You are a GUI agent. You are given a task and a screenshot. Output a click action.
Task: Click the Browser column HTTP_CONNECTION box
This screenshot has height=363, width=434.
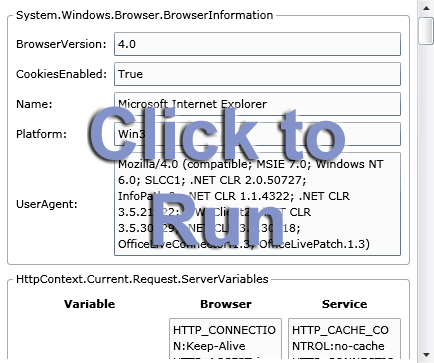click(225, 338)
